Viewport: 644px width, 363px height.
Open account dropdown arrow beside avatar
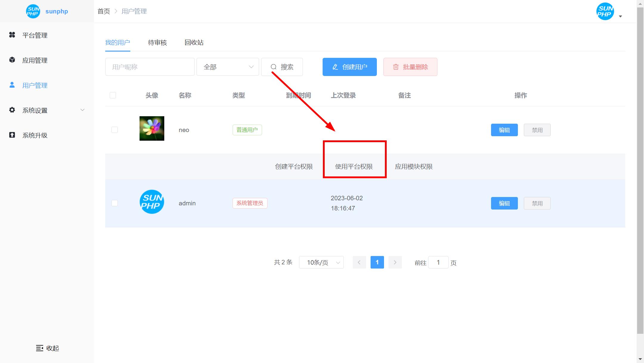(620, 16)
